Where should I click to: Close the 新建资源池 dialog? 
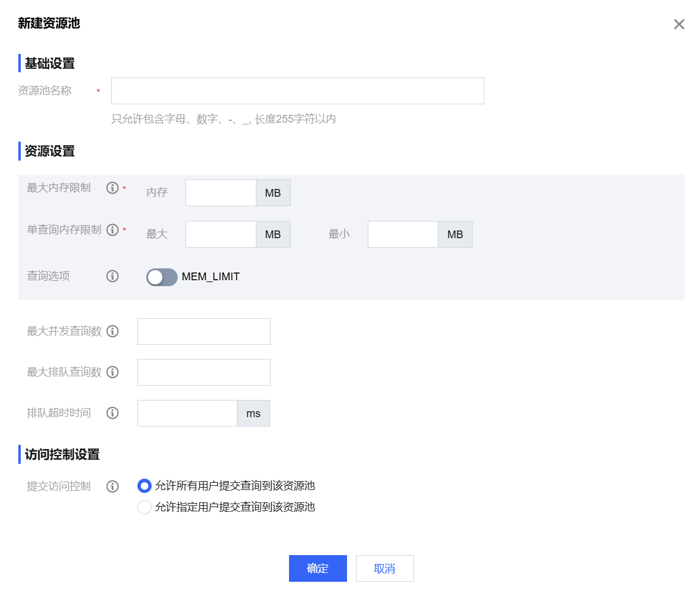click(679, 24)
